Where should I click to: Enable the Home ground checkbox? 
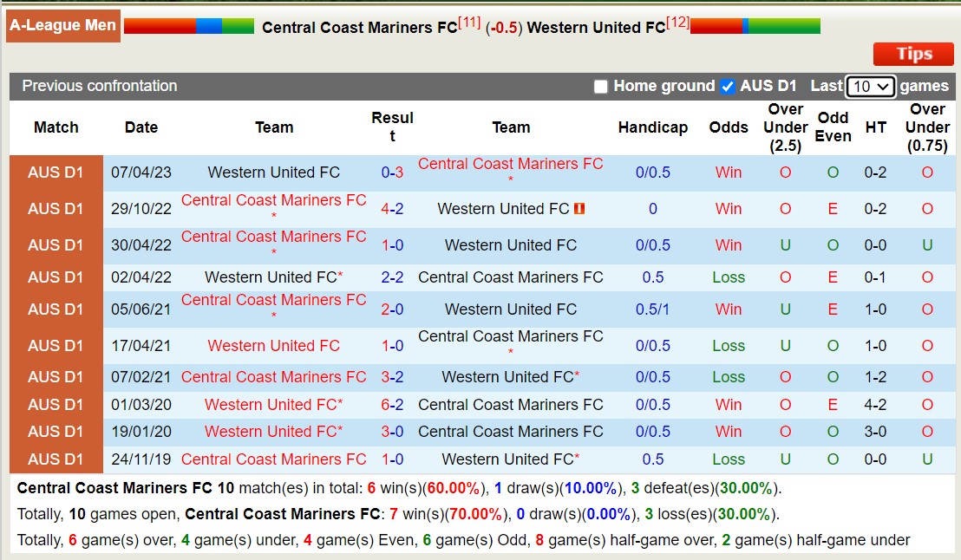tap(601, 86)
